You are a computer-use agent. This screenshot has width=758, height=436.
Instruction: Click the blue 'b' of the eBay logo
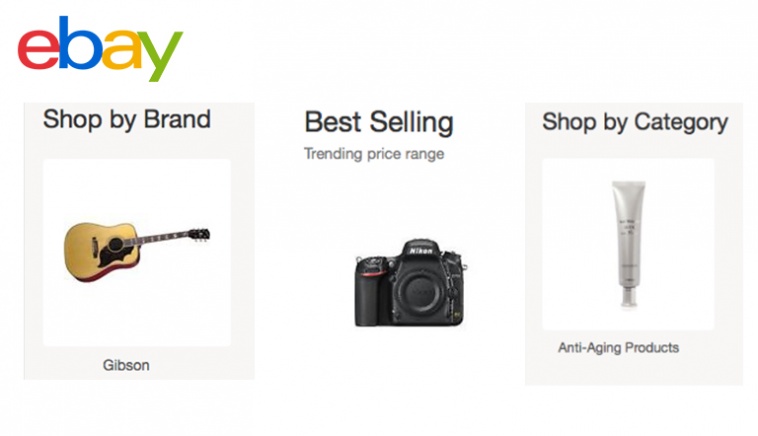(x=80, y=43)
